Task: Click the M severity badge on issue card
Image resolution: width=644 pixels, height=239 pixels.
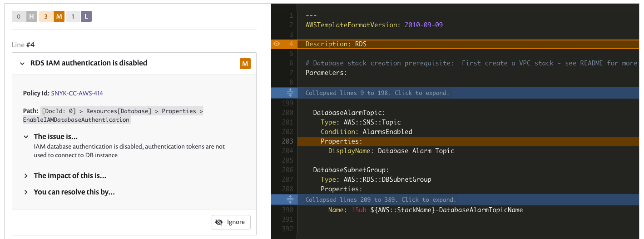Action: tap(245, 64)
